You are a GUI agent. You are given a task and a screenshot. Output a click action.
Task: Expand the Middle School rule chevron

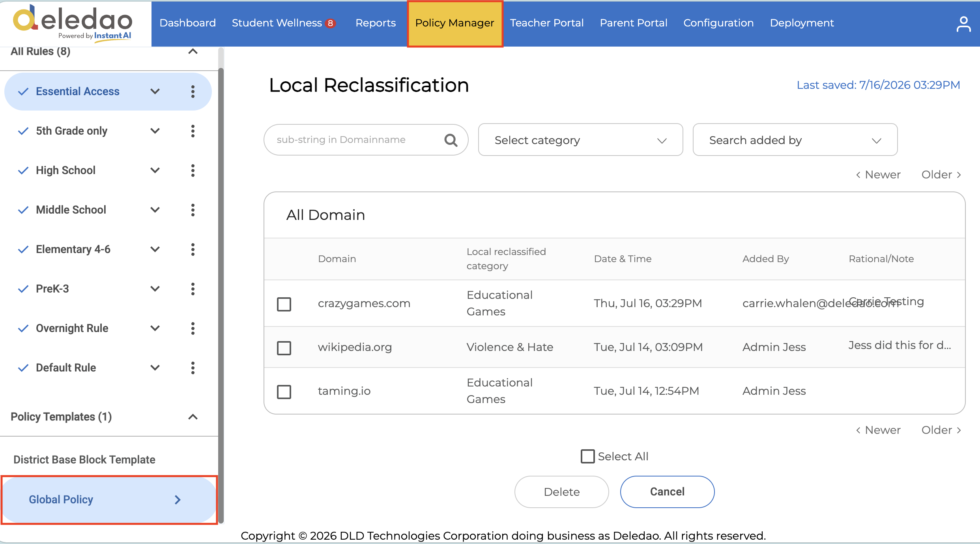point(155,210)
